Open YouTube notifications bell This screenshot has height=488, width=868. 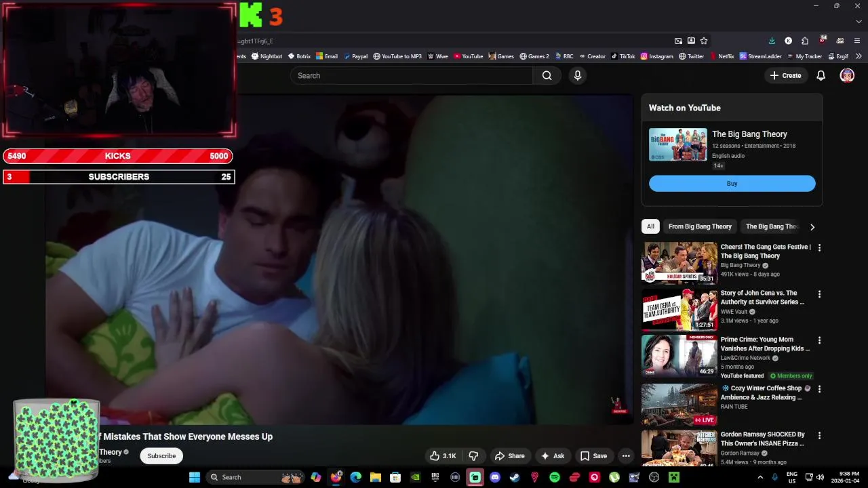click(821, 75)
